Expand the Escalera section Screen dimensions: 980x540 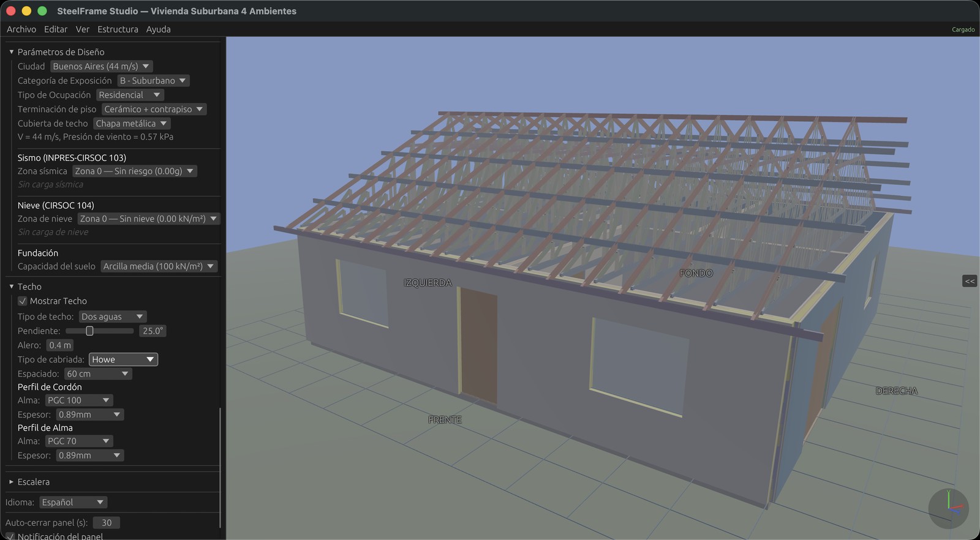(12, 482)
